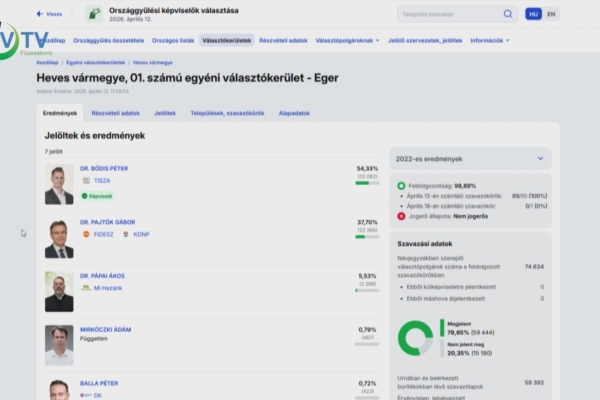Click the Mi Hazánk party name link

point(108,288)
